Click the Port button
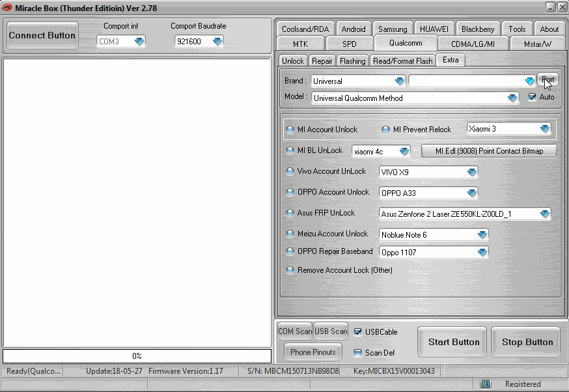This screenshot has height=392, width=569. [548, 79]
